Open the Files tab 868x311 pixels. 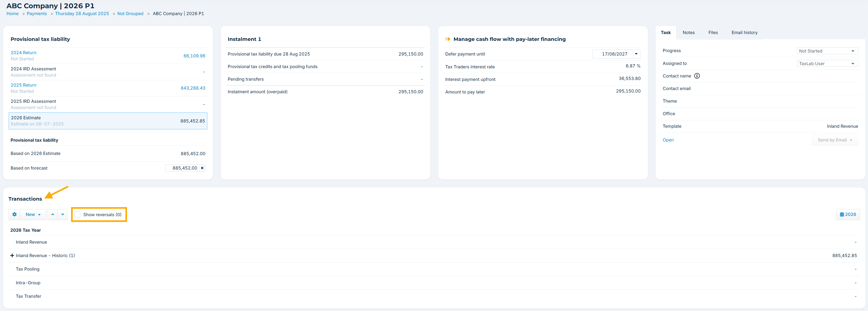713,33
